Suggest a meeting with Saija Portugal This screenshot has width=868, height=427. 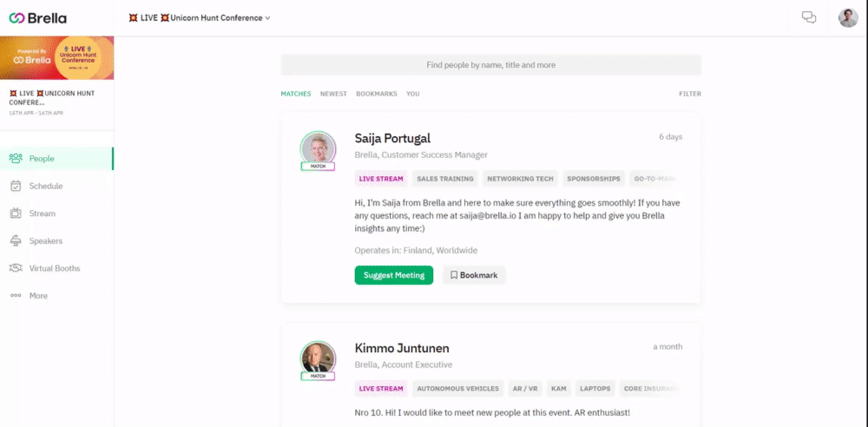coord(393,275)
